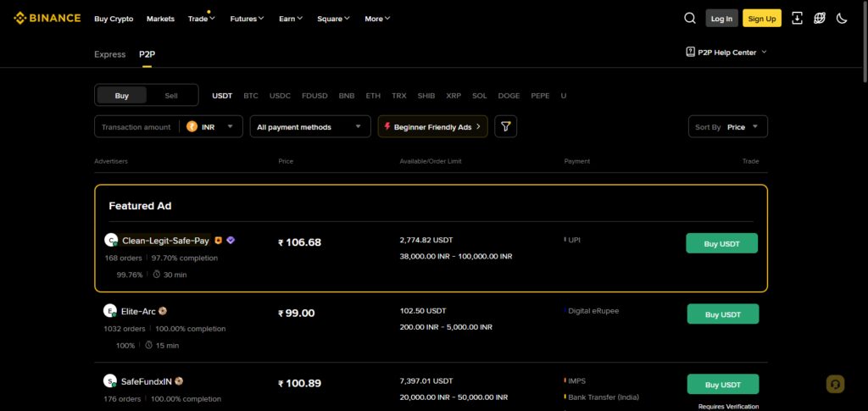Click Clean-Legit-Safe-Pay avatar icon
868x411 pixels.
[111, 240]
